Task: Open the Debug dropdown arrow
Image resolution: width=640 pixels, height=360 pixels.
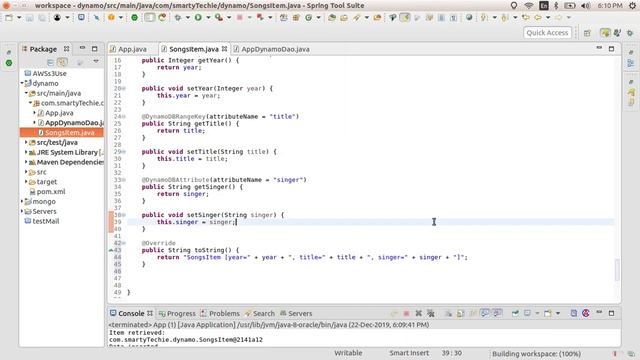Action: [188, 18]
